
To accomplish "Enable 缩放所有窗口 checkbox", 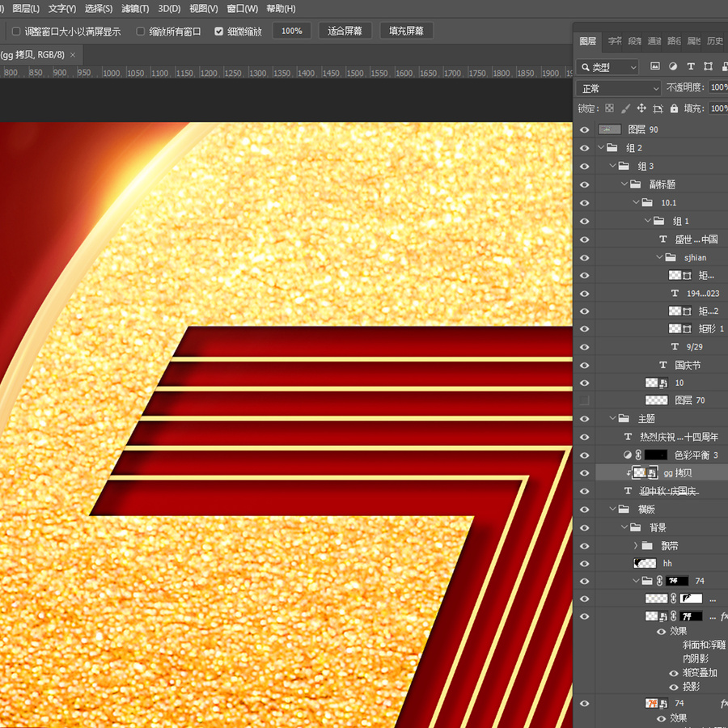I will point(141,31).
